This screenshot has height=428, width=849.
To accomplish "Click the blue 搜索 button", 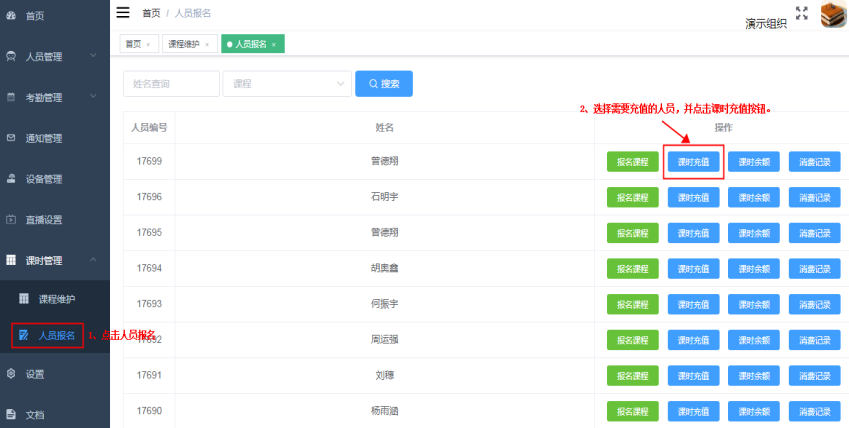I will 384,84.
